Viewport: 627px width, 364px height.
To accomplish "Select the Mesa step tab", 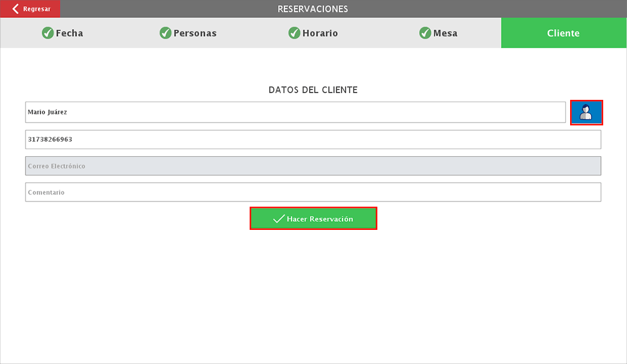I will (438, 33).
